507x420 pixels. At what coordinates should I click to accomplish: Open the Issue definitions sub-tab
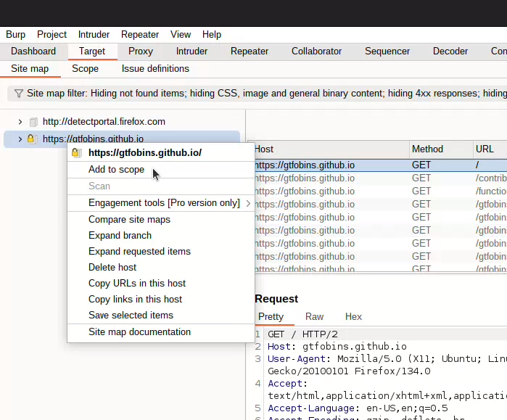pos(155,69)
